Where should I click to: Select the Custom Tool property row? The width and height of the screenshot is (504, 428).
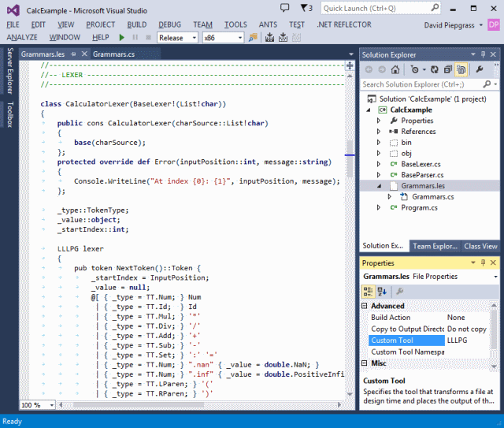pos(430,341)
